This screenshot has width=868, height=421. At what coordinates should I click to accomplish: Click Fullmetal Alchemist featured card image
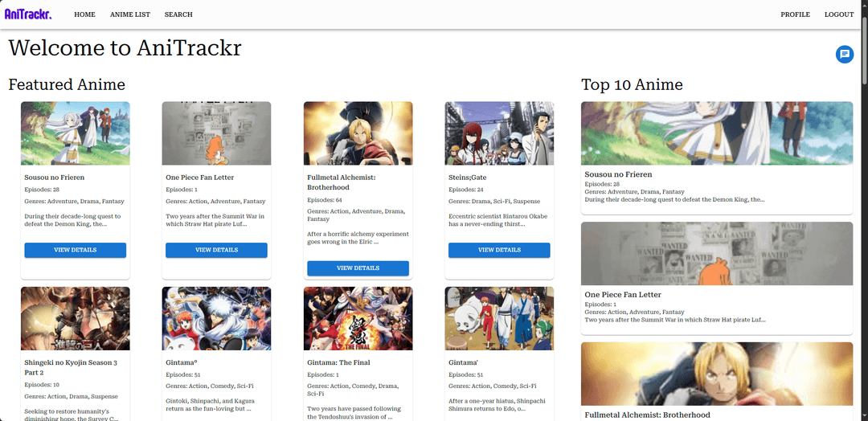358,133
